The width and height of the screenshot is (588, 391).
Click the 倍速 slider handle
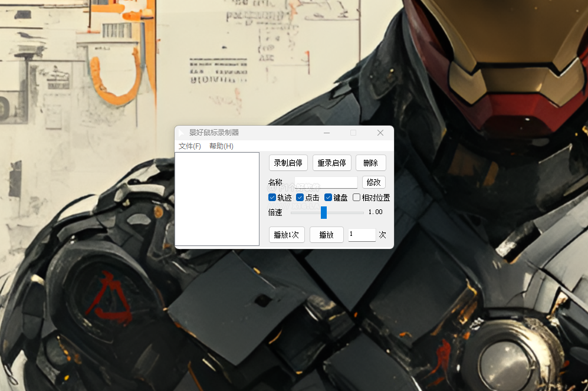pyautogui.click(x=324, y=212)
